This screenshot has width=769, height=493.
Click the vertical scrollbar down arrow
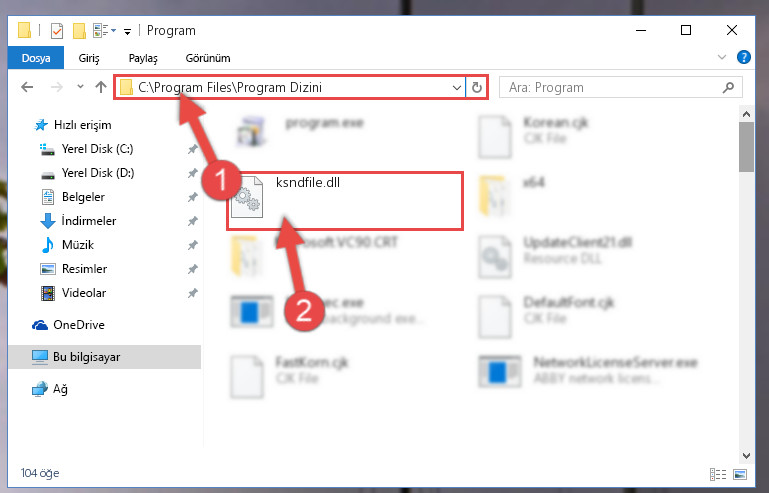point(746,456)
